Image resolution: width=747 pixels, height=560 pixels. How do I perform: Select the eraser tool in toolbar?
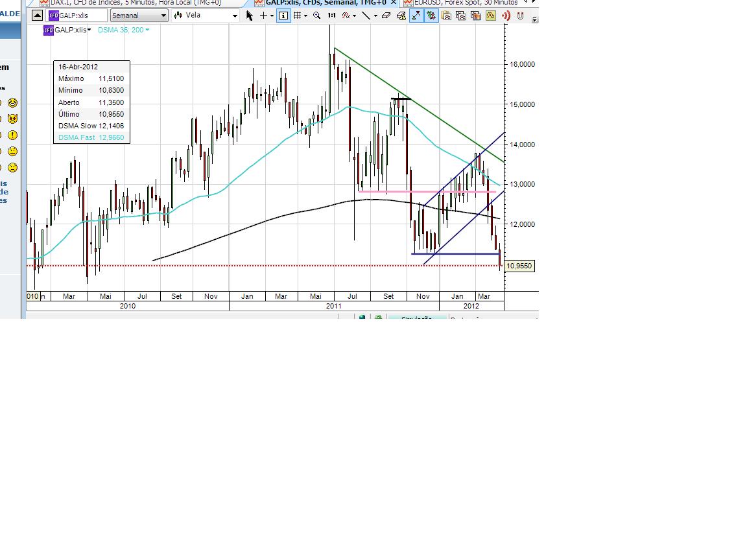386,16
